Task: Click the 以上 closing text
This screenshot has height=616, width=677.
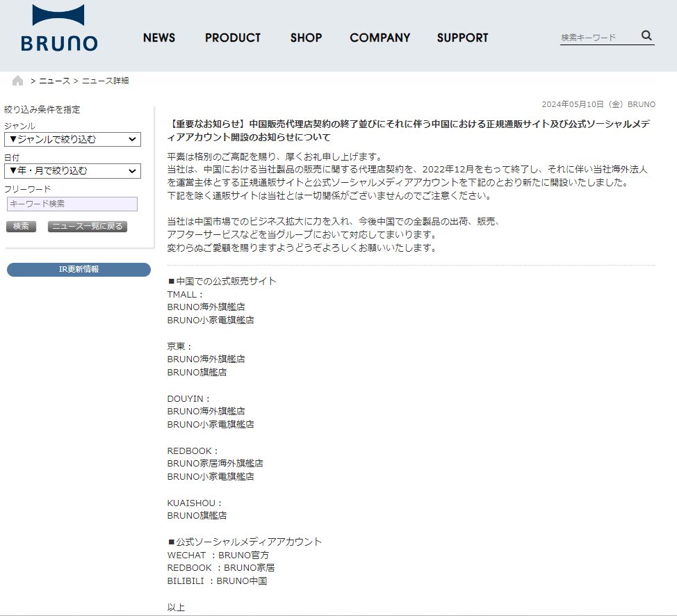Action: (176, 608)
